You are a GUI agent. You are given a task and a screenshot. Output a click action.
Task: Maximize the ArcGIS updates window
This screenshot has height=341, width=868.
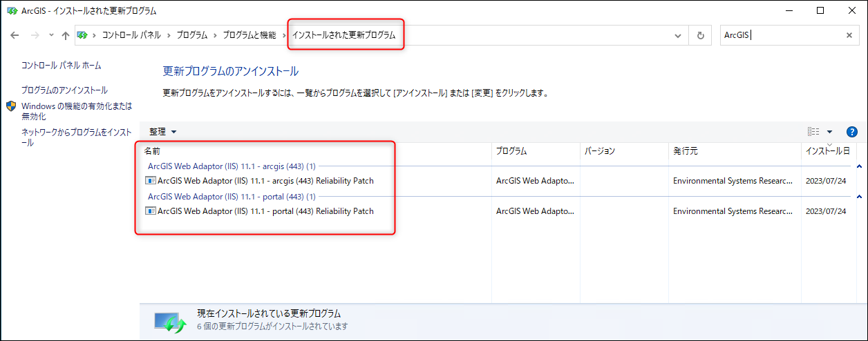click(x=820, y=10)
